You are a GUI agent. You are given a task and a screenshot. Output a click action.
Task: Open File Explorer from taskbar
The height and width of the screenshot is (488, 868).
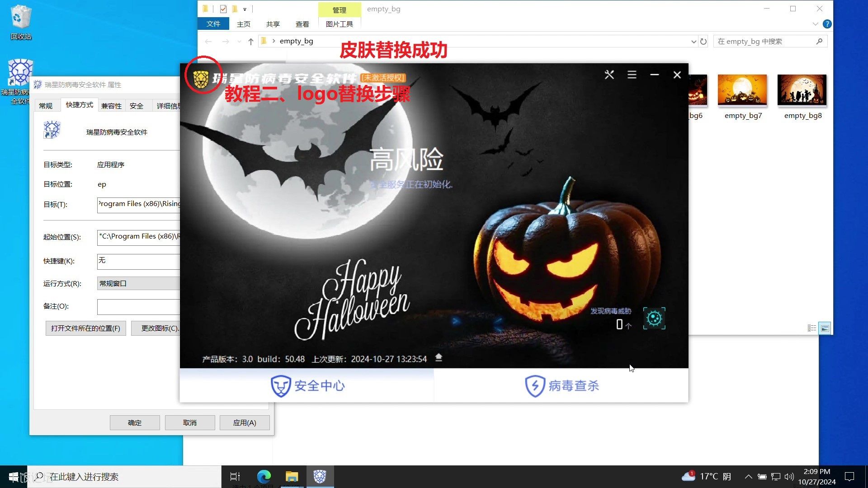tap(292, 476)
